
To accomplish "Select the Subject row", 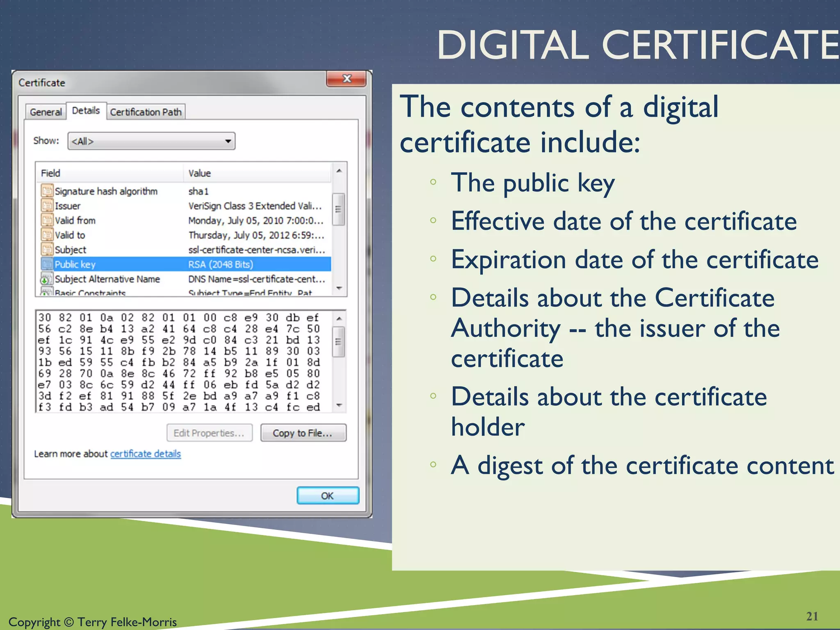I will (x=186, y=250).
